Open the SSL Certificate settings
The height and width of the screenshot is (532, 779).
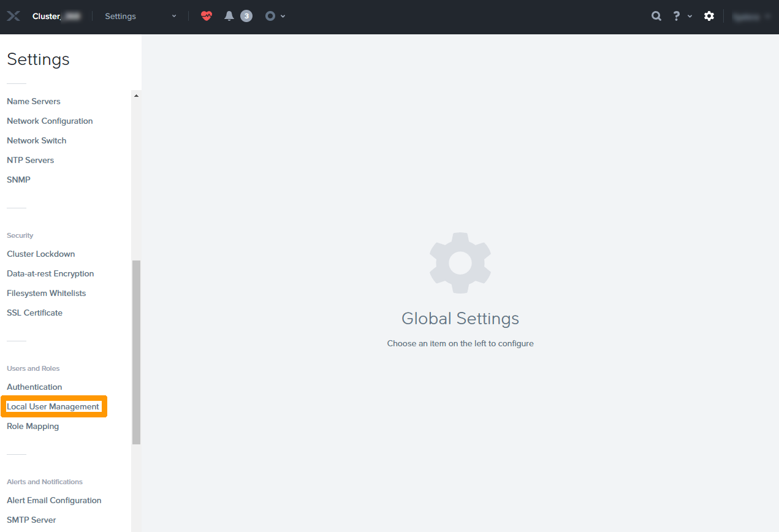(x=35, y=313)
